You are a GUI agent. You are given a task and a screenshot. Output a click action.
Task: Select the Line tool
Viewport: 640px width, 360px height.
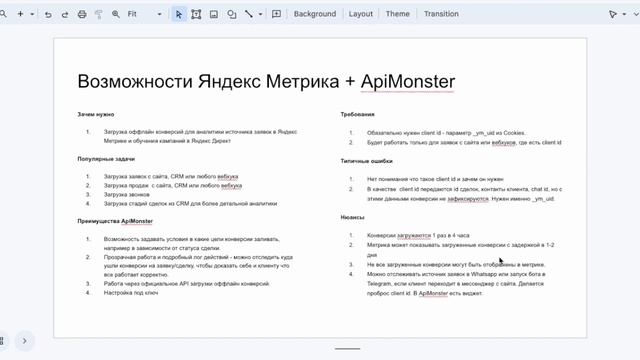(249, 14)
